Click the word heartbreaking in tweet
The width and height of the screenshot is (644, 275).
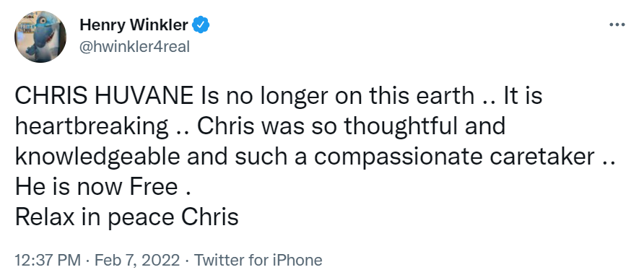tap(91, 126)
